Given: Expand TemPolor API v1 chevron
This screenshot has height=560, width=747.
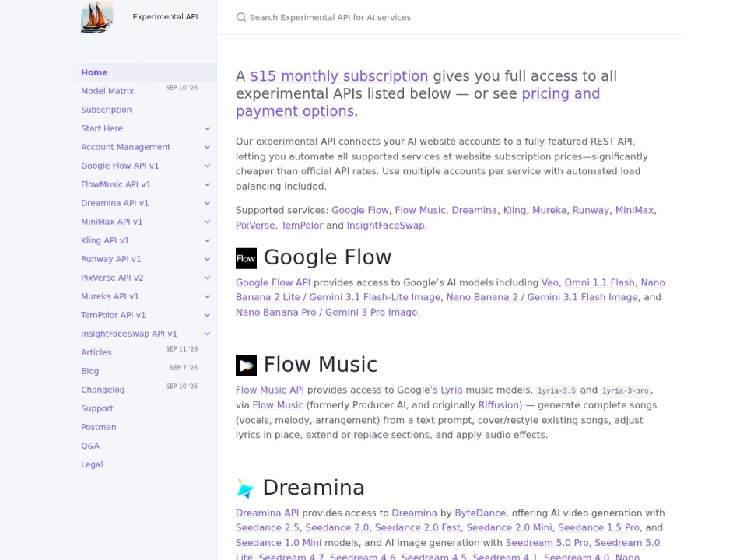Looking at the screenshot, I should coord(207,315).
